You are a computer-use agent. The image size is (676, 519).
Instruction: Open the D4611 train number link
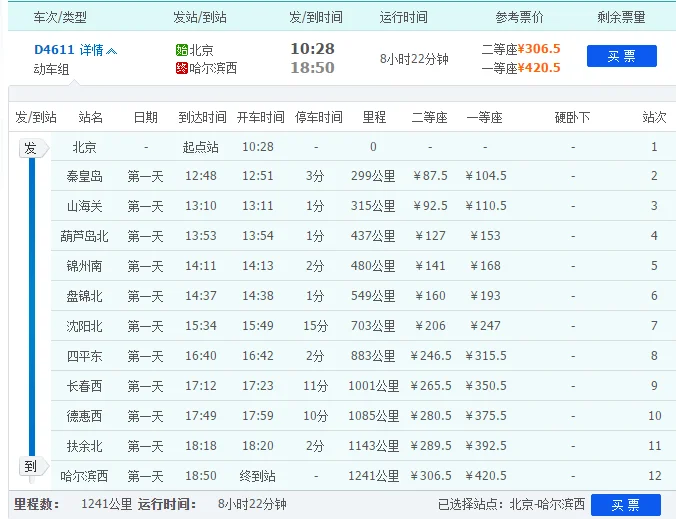54,50
